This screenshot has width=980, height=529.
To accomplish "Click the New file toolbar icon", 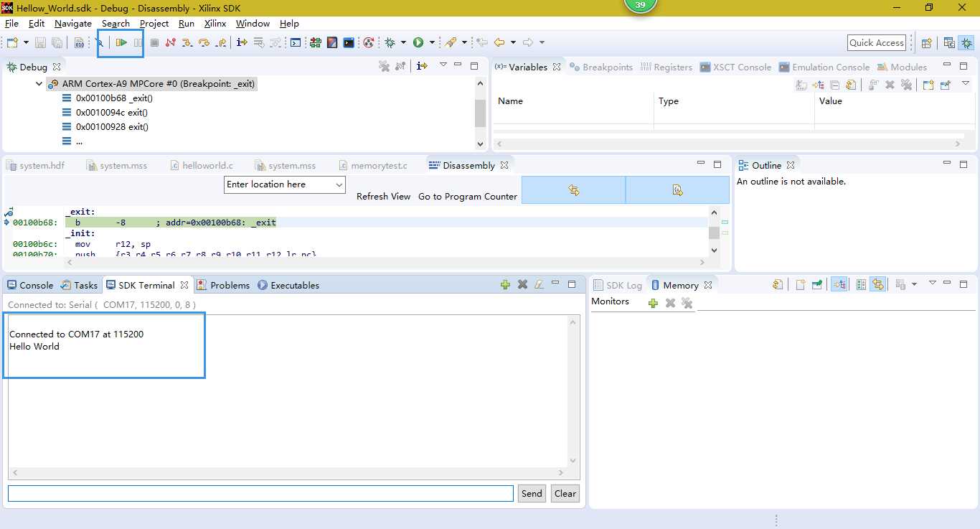I will click(12, 43).
